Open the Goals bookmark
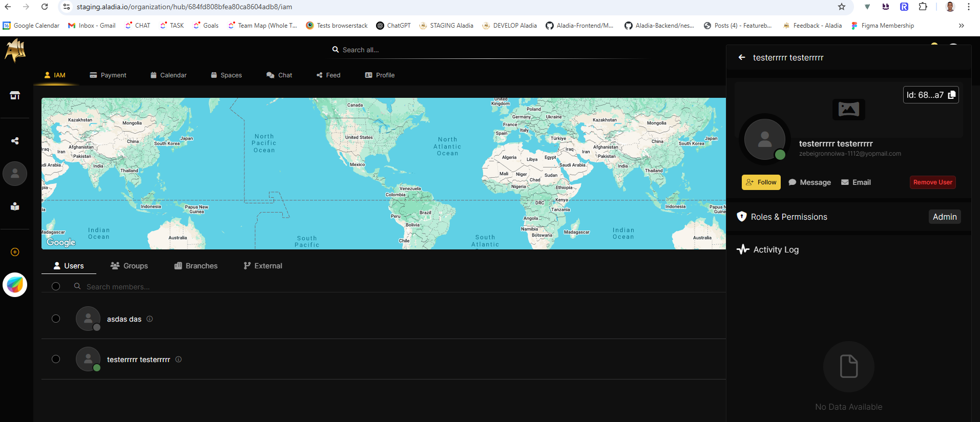Image resolution: width=980 pixels, height=422 pixels. 206,26
